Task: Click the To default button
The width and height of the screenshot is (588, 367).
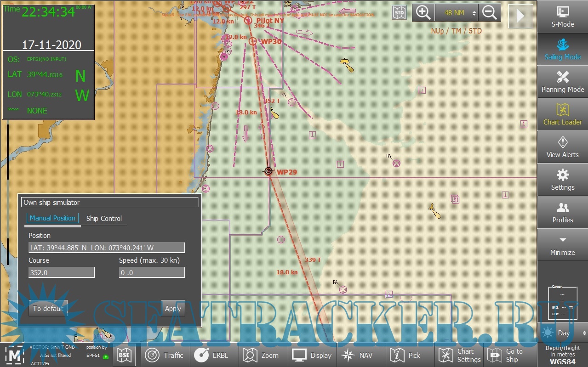Action: [48, 309]
